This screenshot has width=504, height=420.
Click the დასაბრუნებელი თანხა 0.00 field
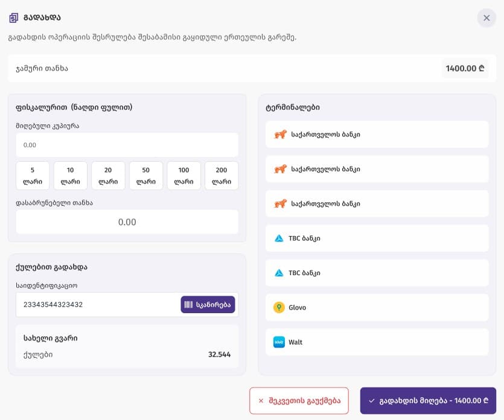tap(127, 221)
